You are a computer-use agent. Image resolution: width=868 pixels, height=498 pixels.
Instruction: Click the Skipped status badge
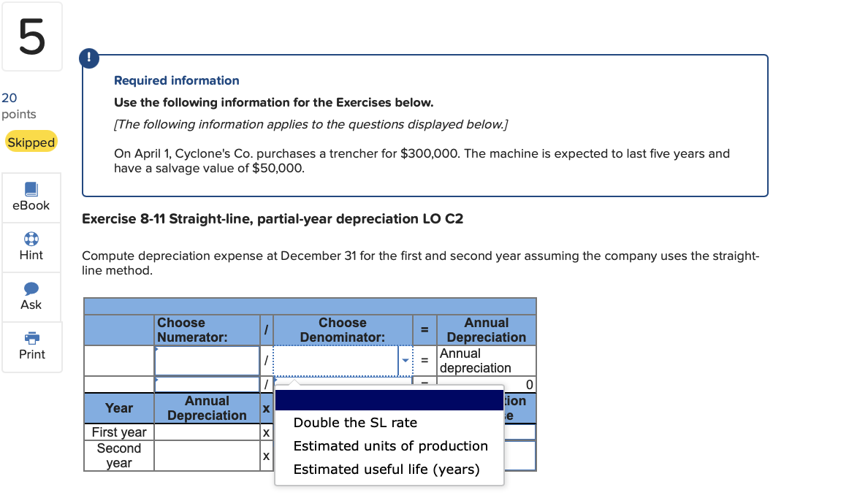point(31,142)
